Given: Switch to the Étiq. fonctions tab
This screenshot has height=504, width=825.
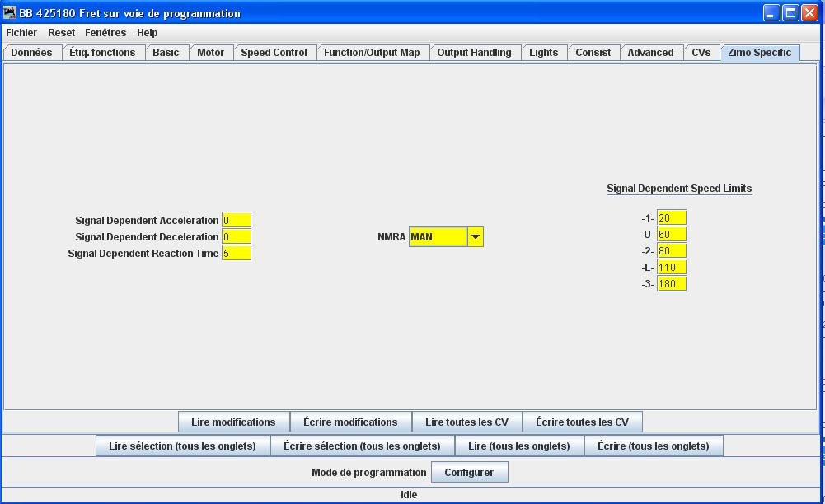Looking at the screenshot, I should coord(102,53).
